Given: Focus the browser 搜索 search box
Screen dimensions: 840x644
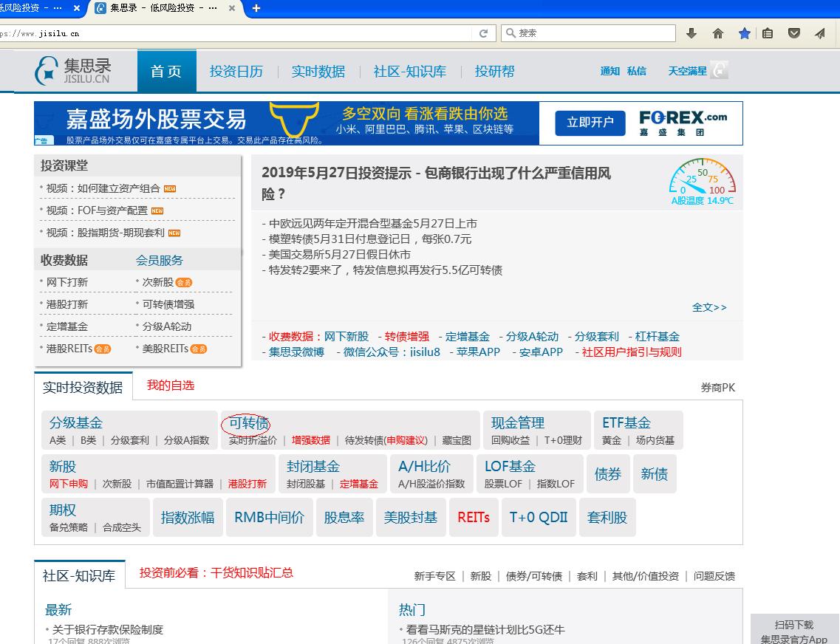Looking at the screenshot, I should click(588, 33).
